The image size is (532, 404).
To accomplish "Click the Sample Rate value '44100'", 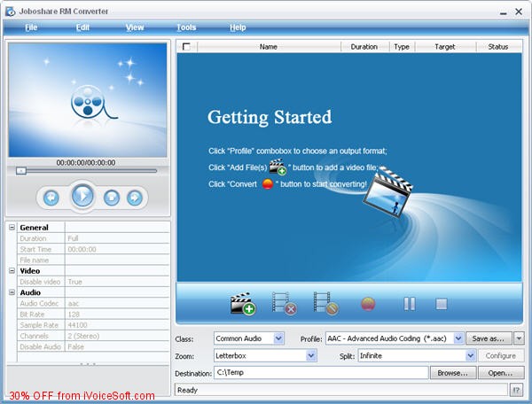I will 117,325.
